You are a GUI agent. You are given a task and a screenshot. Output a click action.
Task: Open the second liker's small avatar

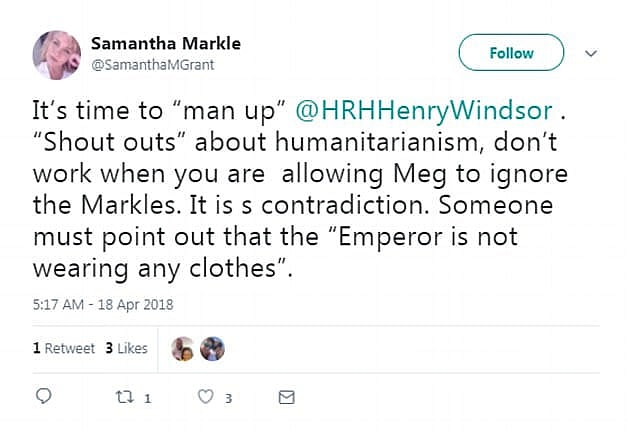(211, 348)
